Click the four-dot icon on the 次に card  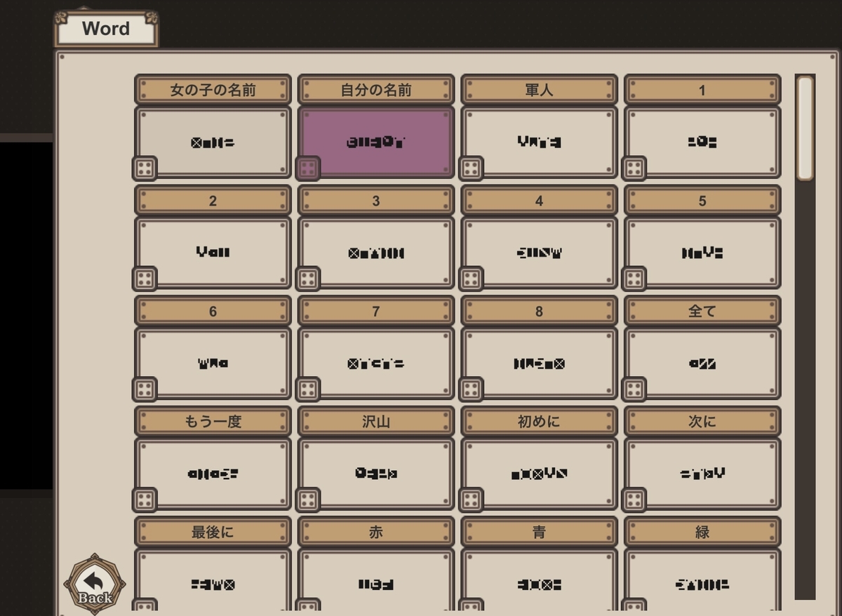(x=634, y=500)
